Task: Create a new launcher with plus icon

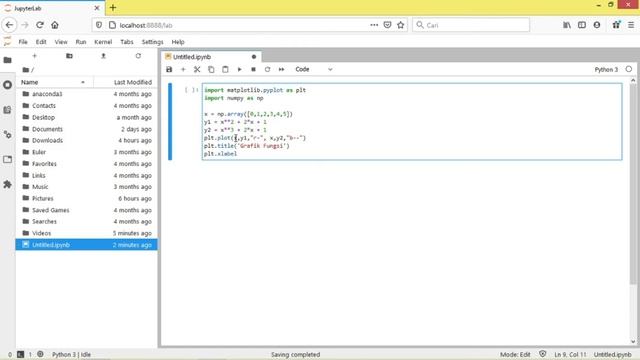Action: (x=34, y=56)
